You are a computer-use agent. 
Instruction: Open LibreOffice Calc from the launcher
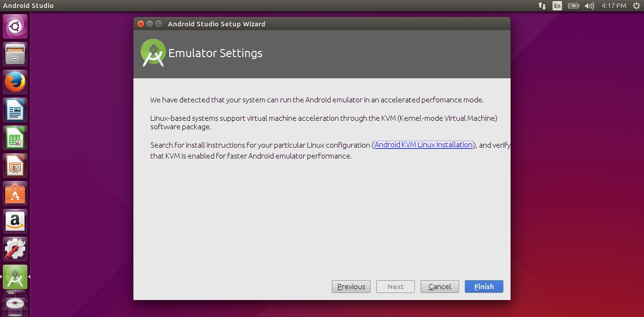tap(15, 137)
